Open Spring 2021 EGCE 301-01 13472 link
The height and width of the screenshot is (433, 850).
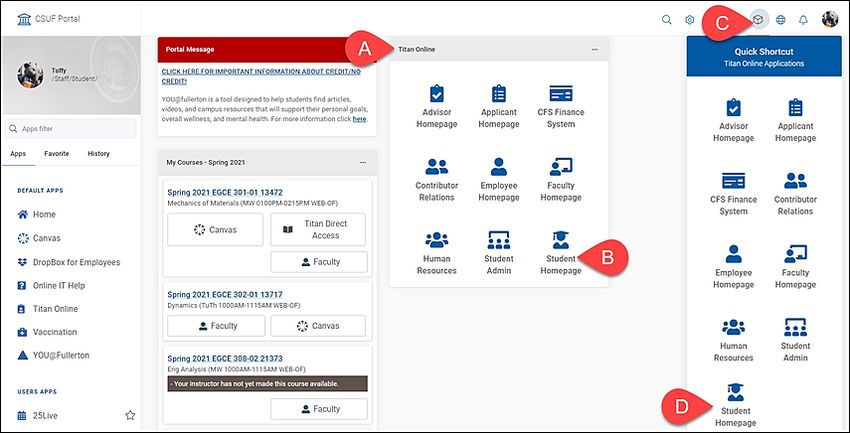click(x=225, y=192)
